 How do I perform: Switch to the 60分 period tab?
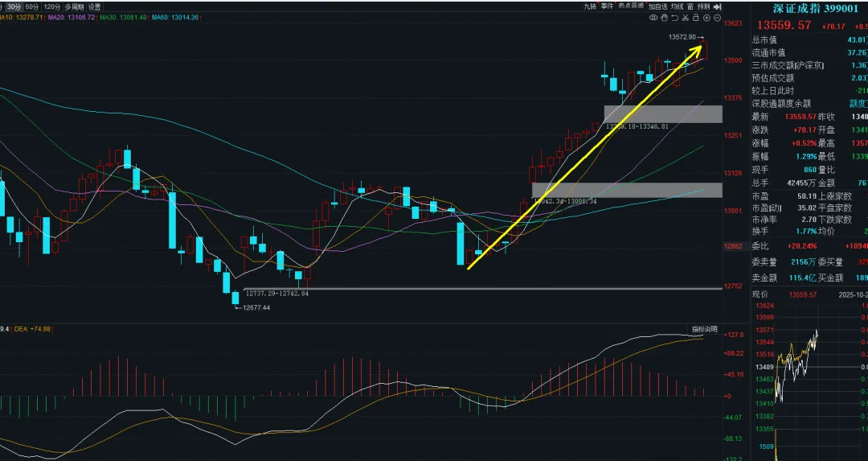point(32,6)
